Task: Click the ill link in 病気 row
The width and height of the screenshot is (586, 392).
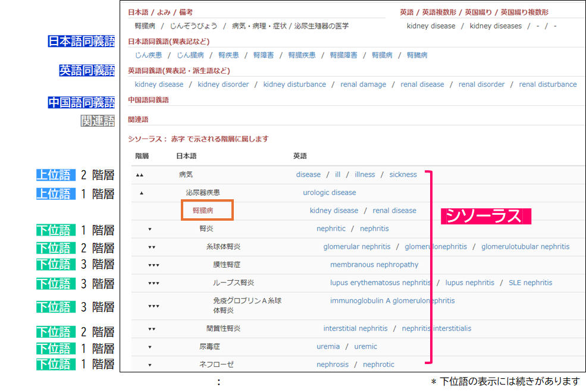Action: [338, 174]
